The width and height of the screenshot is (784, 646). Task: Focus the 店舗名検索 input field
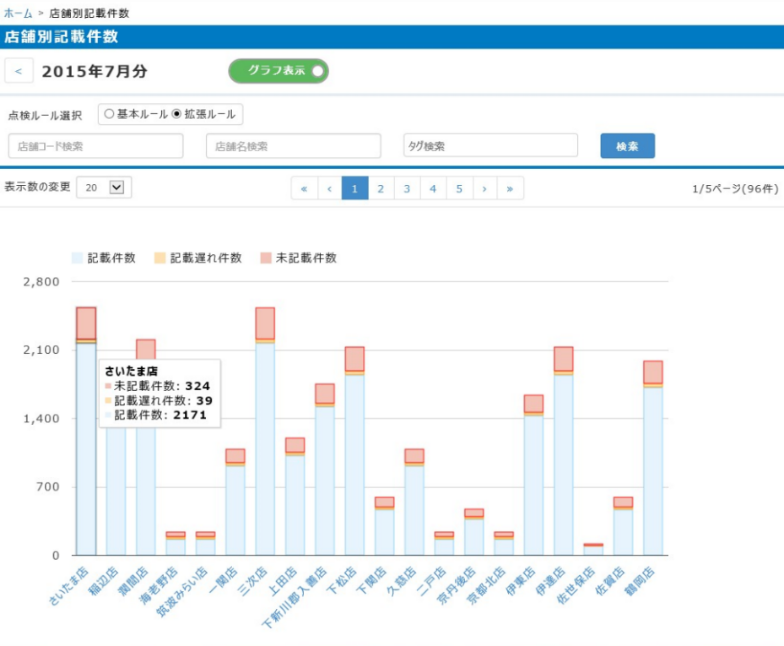coord(294,146)
